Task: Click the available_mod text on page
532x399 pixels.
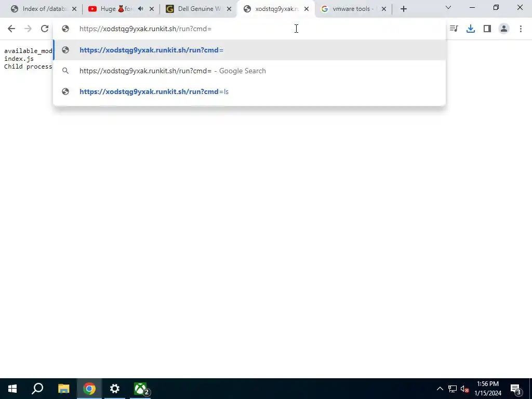Action: click(x=28, y=51)
